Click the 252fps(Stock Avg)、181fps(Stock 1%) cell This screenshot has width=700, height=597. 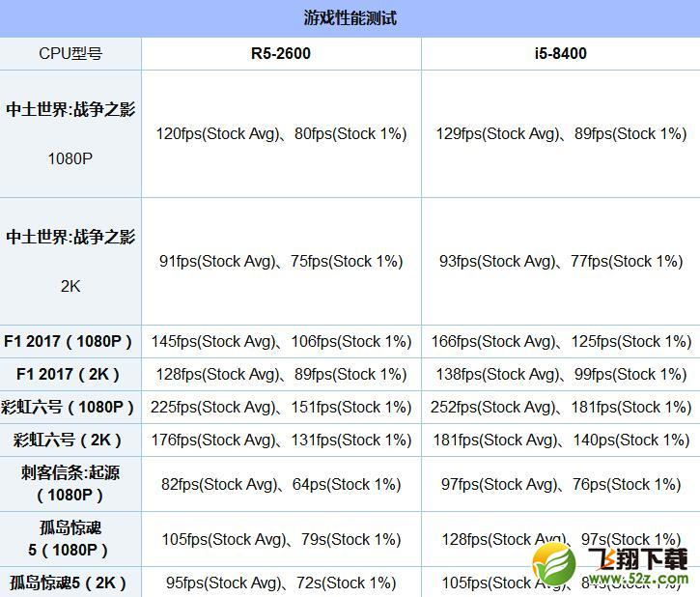(x=561, y=408)
